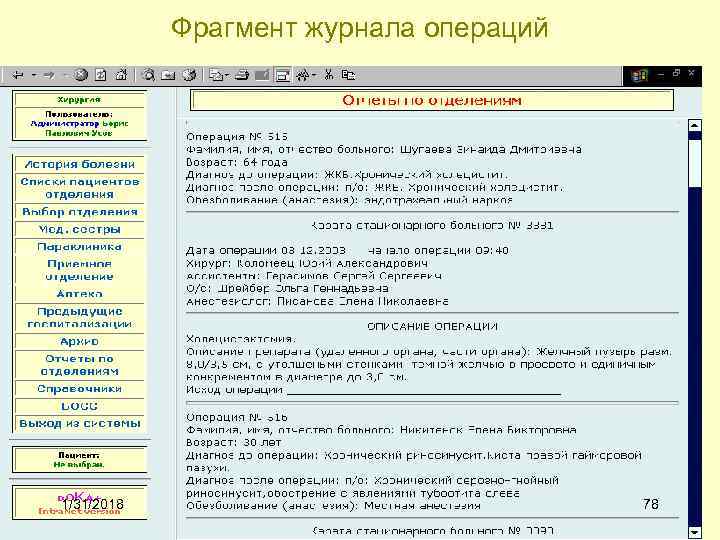Click the browser Forward arrow
Image resolution: width=720 pixels, height=540 pixels.
point(49,75)
